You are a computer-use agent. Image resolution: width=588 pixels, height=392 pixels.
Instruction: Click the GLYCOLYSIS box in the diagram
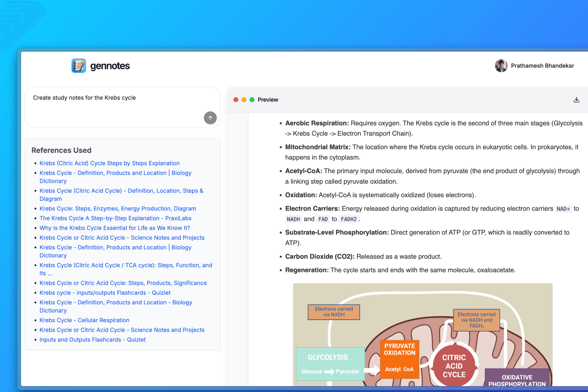click(x=330, y=364)
